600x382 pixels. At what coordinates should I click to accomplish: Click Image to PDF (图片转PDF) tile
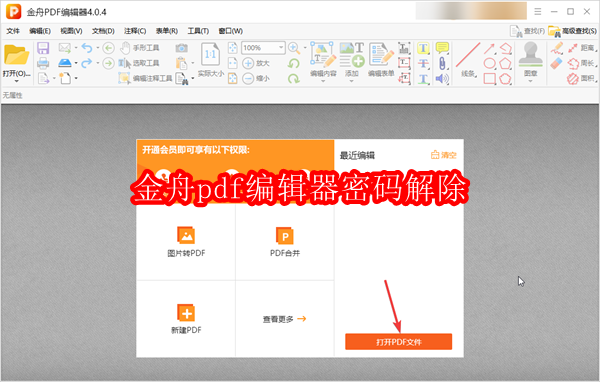pyautogui.click(x=186, y=242)
